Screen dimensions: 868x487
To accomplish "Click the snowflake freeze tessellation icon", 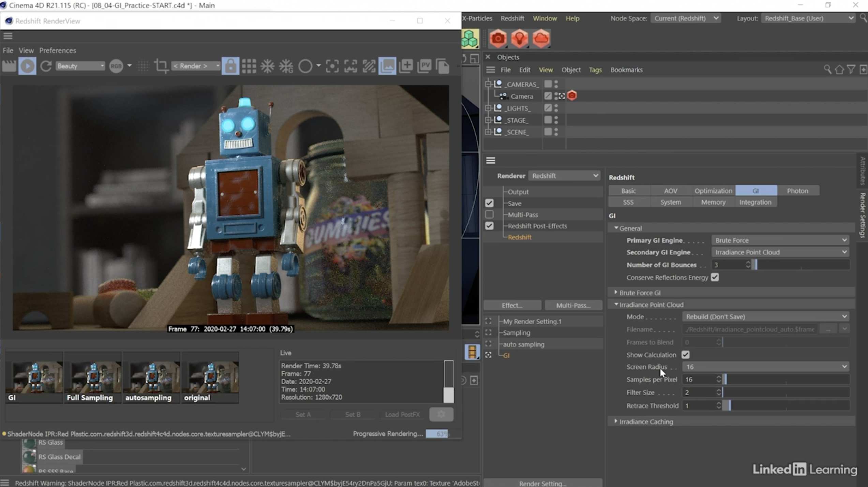I will (267, 66).
